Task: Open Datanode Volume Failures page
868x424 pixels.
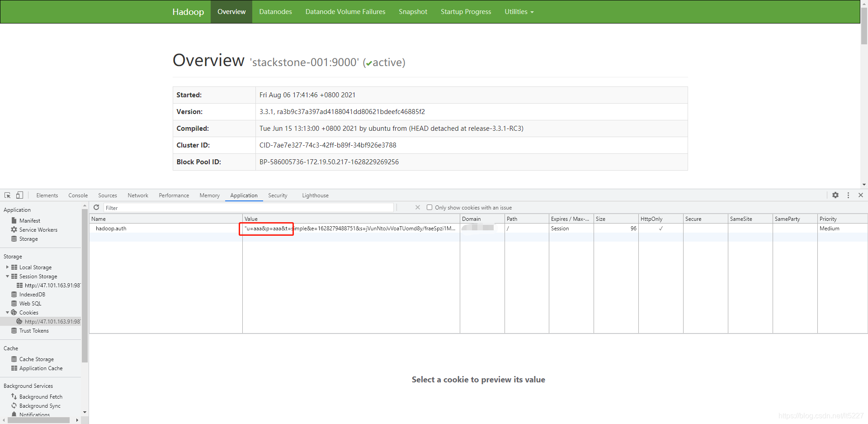Action: click(x=345, y=12)
